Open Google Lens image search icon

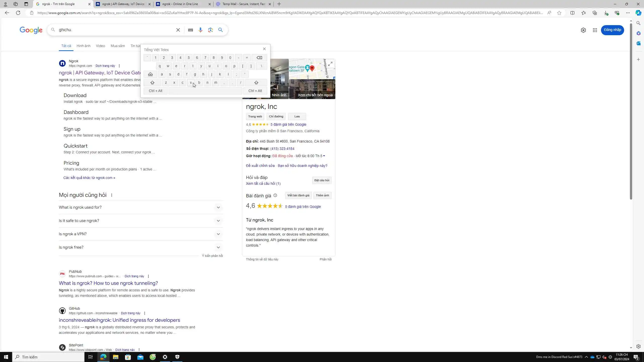click(x=210, y=30)
